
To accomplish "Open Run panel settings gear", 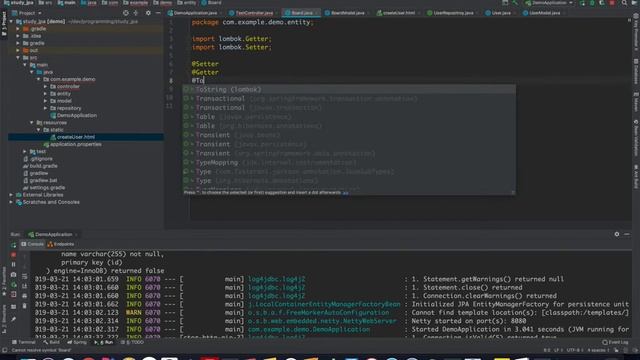I will coord(617,234).
